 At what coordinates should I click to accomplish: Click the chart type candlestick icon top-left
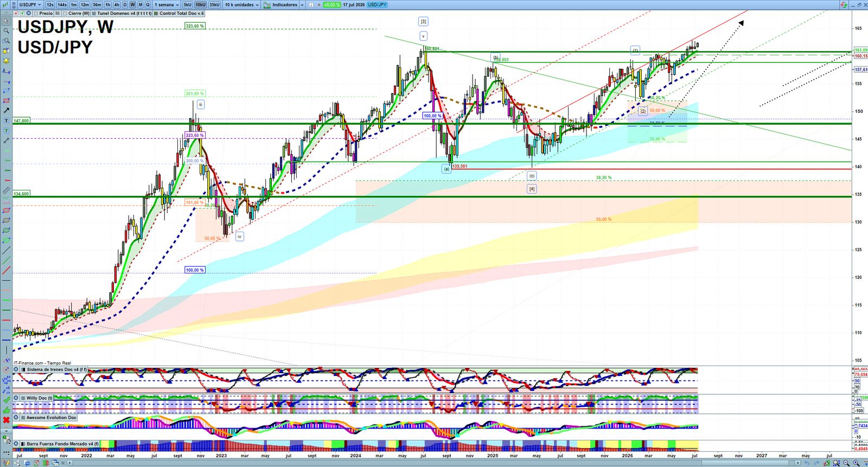(x=5, y=4)
